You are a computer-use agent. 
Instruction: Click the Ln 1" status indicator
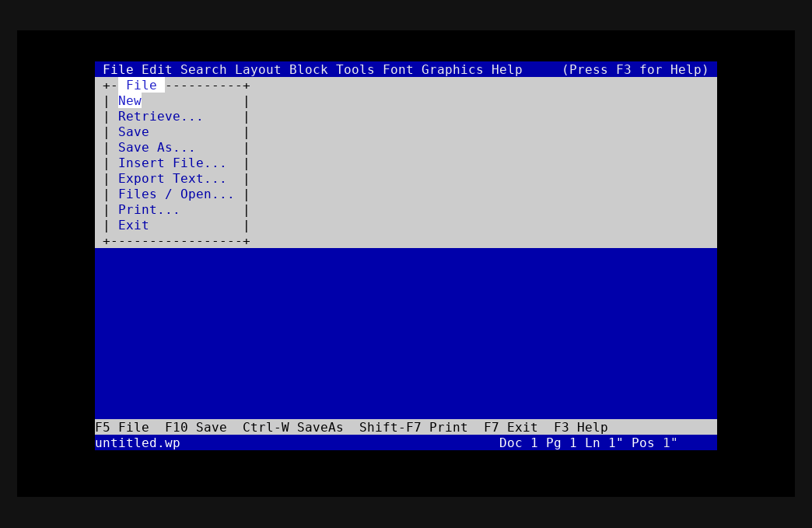click(x=604, y=442)
